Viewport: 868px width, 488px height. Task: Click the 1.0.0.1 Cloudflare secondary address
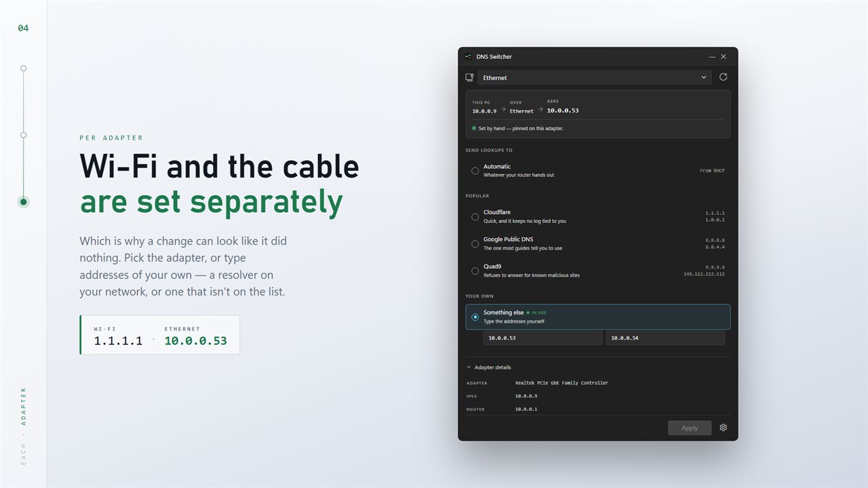(715, 220)
